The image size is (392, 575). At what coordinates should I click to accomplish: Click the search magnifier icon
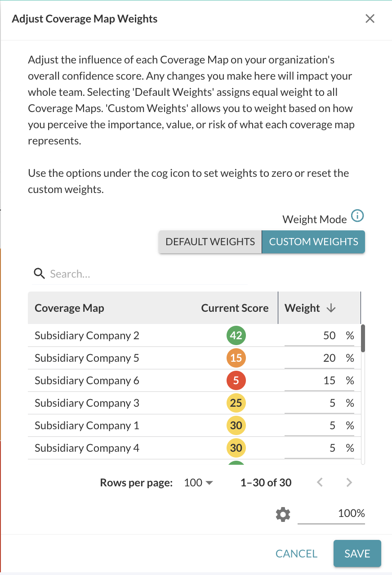pos(39,273)
